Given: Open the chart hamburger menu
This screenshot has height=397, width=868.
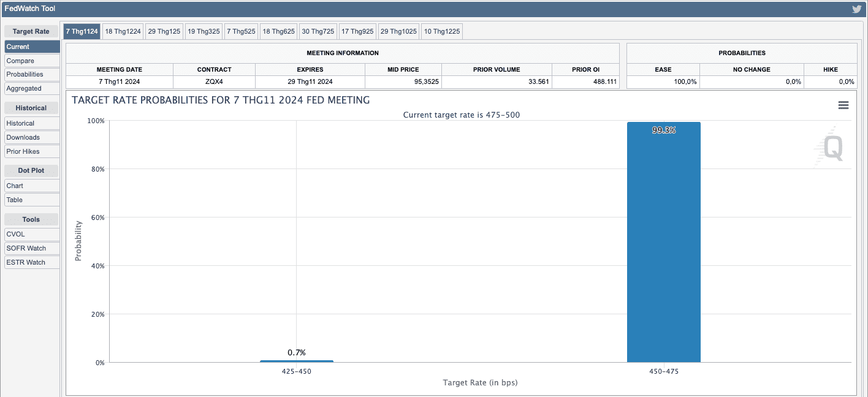Looking at the screenshot, I should pos(843,105).
